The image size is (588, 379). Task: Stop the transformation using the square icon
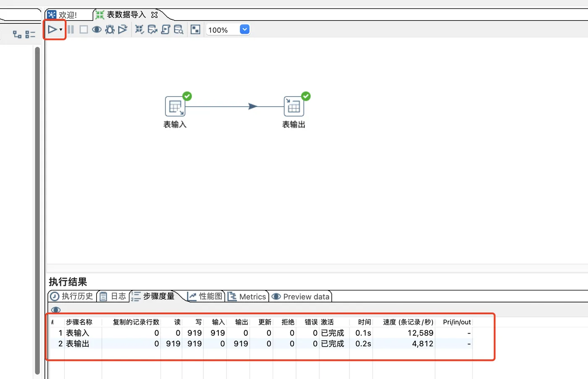coord(84,29)
